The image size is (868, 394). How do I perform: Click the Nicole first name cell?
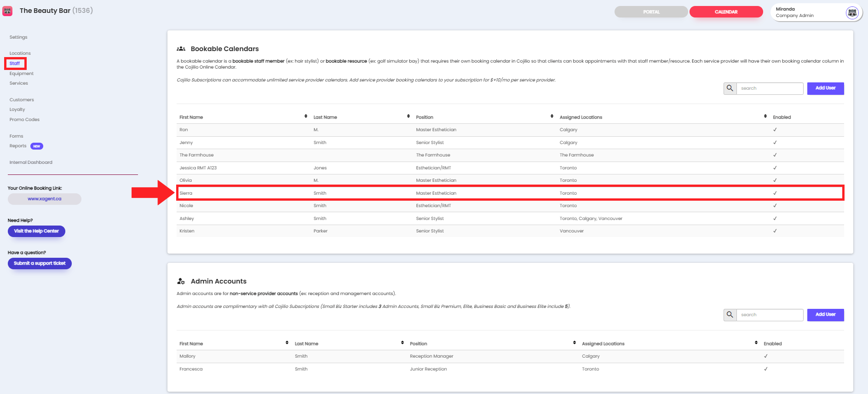click(186, 206)
